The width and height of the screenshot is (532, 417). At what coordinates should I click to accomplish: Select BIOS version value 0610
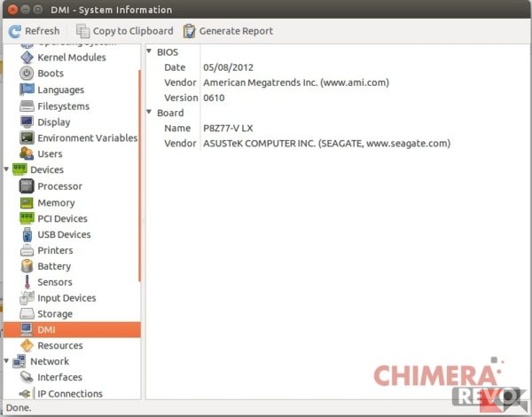point(214,98)
